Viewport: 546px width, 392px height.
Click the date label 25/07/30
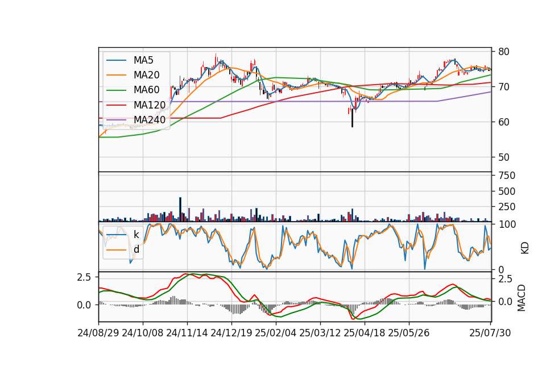pos(490,333)
